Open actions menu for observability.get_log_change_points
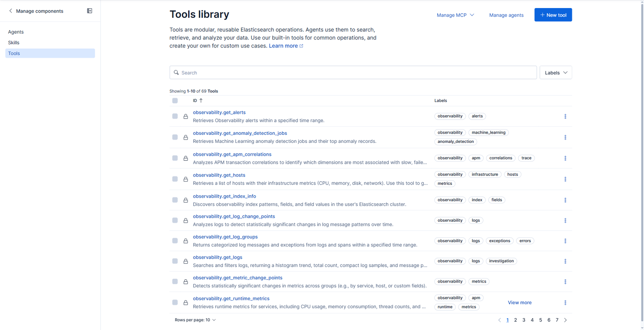Image resolution: width=644 pixels, height=330 pixels. 565,221
